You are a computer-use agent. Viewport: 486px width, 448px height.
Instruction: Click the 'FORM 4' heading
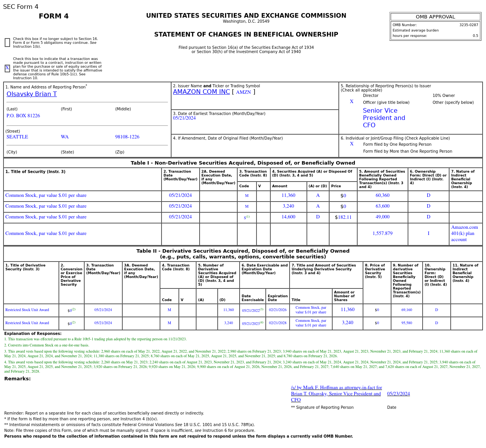[x=54, y=16]
